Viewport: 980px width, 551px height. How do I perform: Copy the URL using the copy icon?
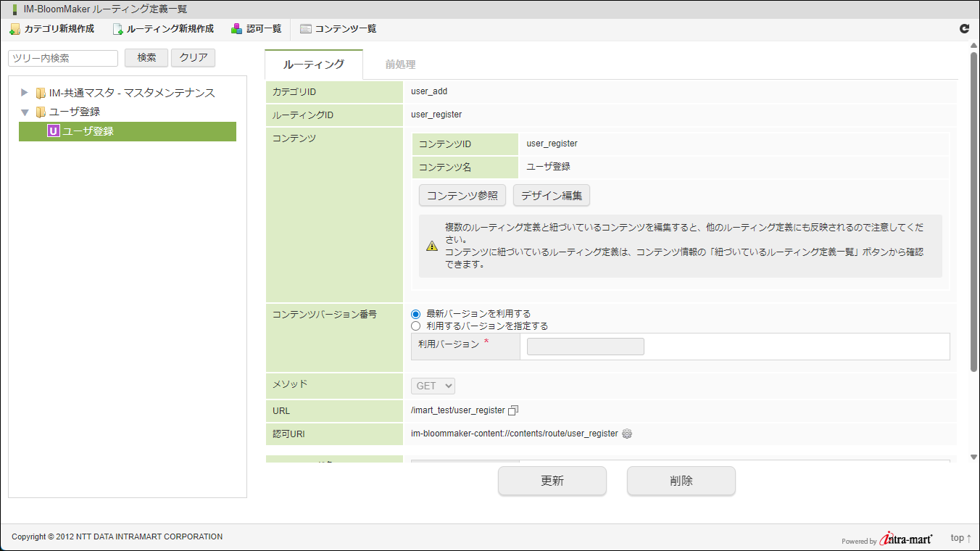pyautogui.click(x=513, y=410)
